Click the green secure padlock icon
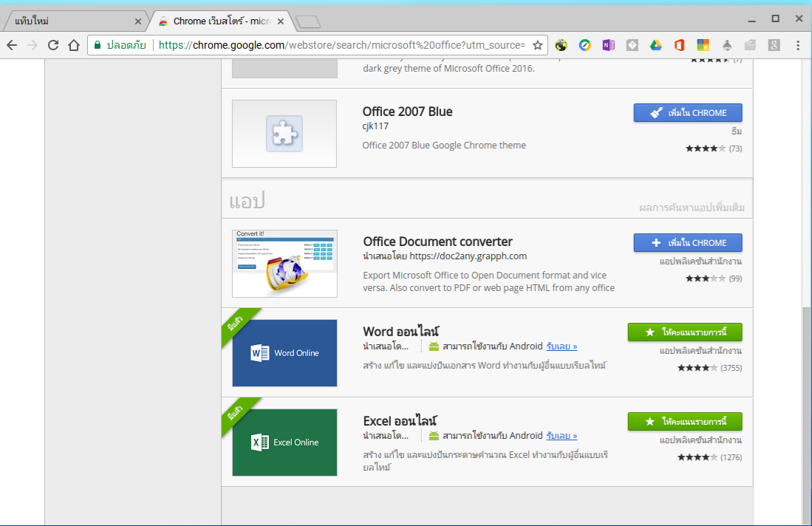This screenshot has width=812, height=526. (98, 45)
